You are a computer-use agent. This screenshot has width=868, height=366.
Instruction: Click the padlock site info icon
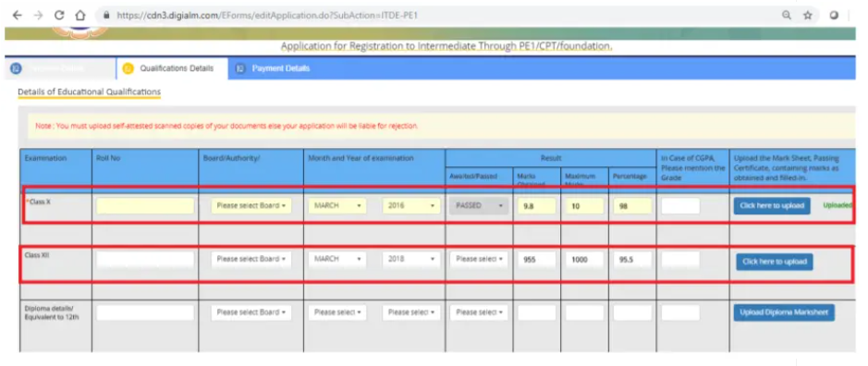pos(107,16)
